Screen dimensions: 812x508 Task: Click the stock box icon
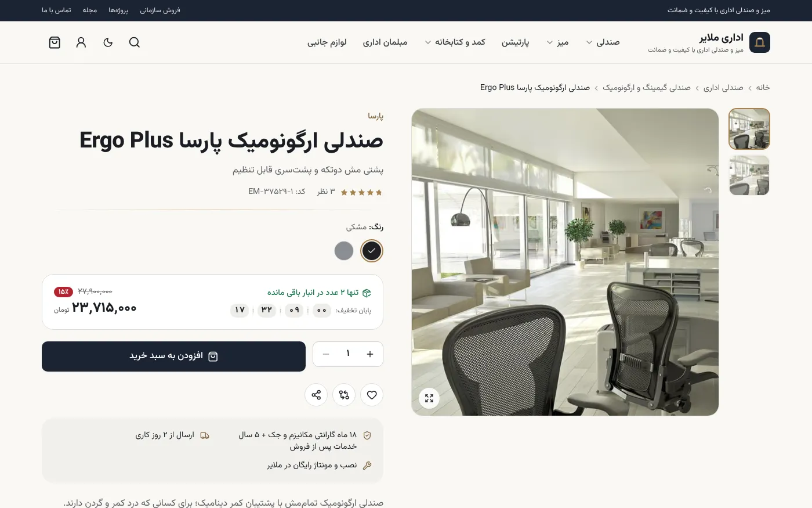367,293
